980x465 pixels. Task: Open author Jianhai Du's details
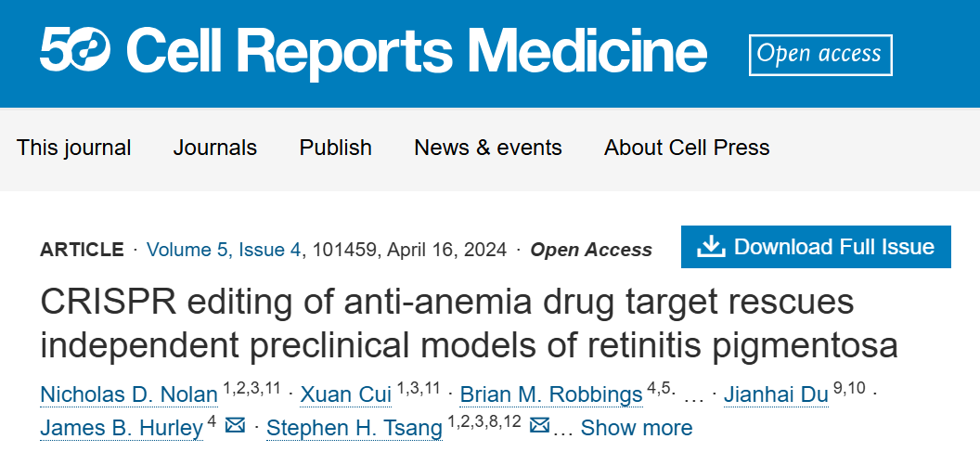(x=775, y=395)
